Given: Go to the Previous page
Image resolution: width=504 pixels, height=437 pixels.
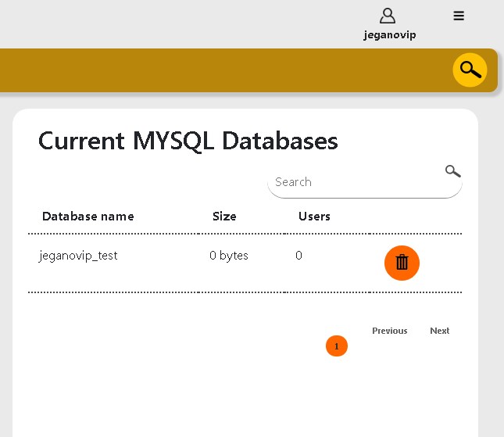Looking at the screenshot, I should (x=389, y=331).
